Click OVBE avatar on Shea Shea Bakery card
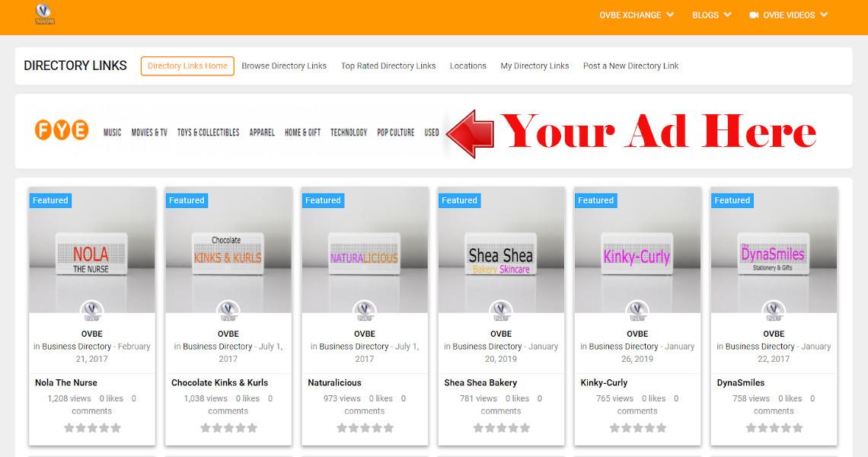Screen dimensions: 868x457 coord(501,311)
